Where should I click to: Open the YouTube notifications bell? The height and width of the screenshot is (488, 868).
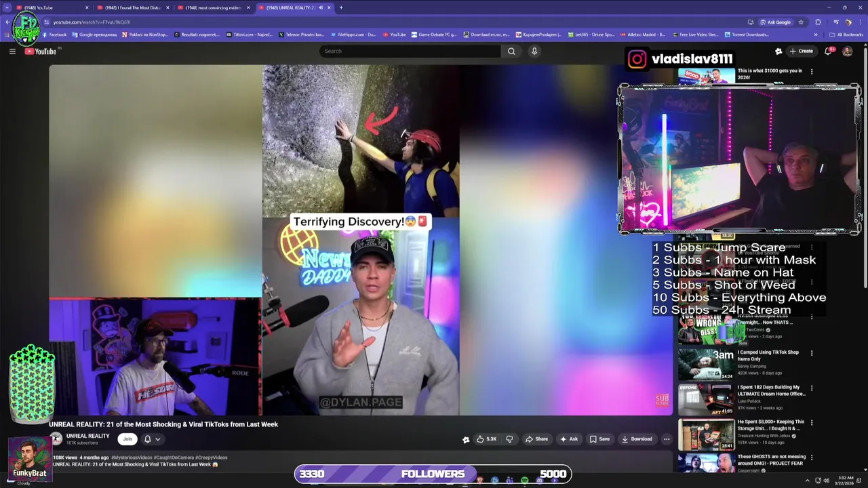coord(829,51)
